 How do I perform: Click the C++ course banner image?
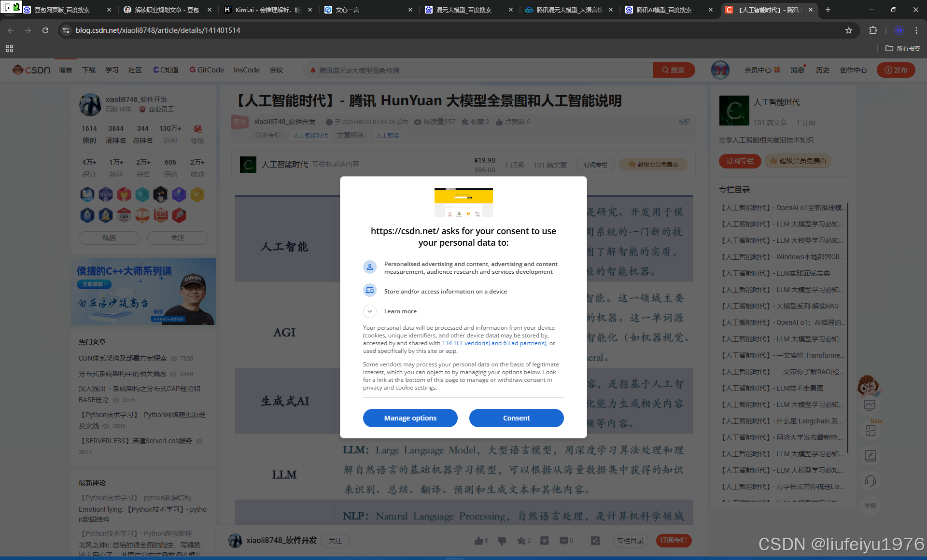pyautogui.click(x=143, y=292)
